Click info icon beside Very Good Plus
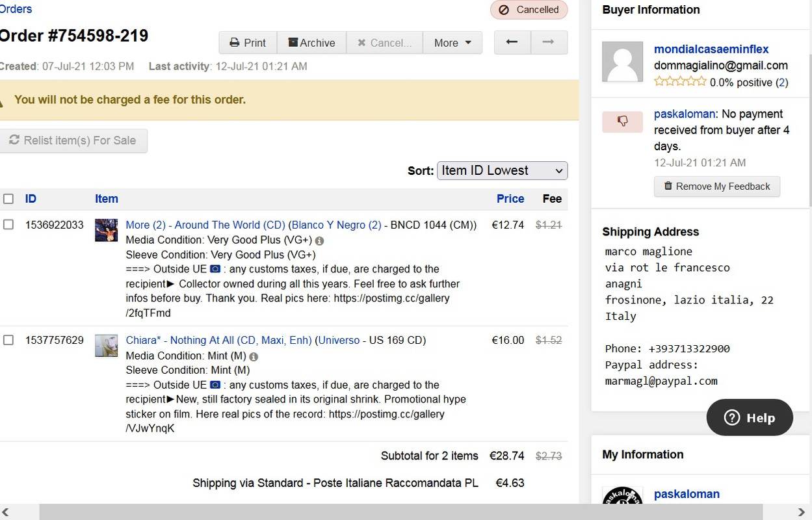 pyautogui.click(x=319, y=240)
